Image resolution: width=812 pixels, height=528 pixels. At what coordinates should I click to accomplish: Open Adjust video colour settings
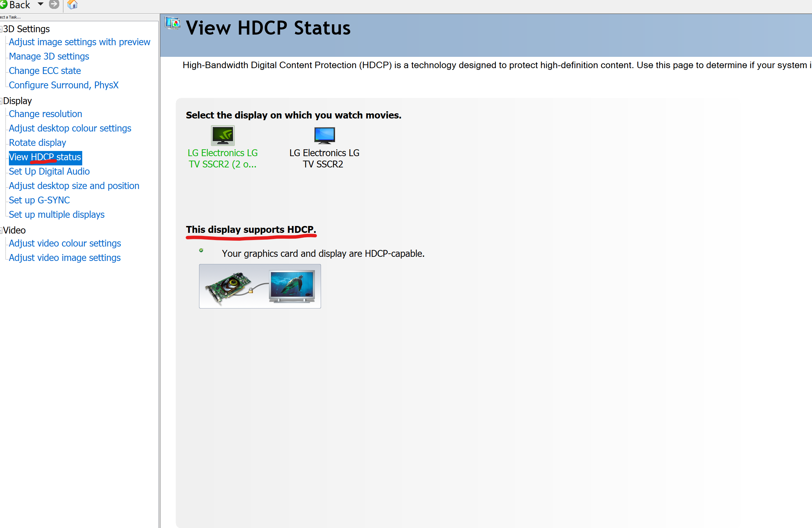coord(65,243)
